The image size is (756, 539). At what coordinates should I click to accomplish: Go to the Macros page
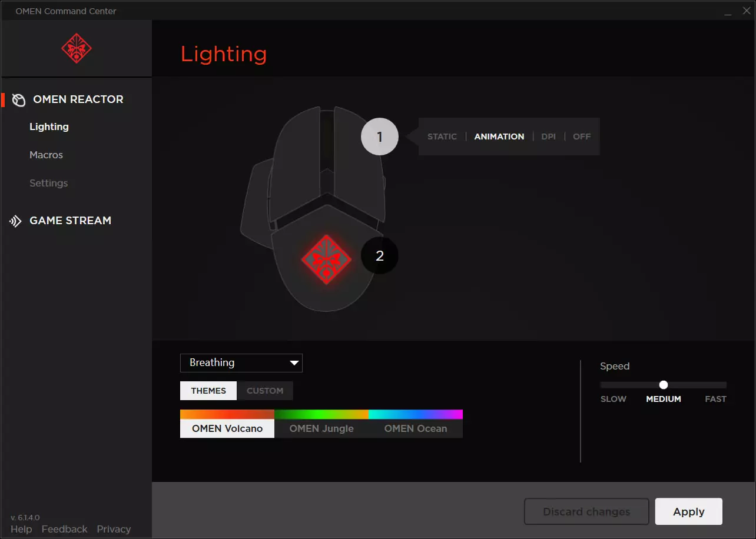tap(47, 155)
